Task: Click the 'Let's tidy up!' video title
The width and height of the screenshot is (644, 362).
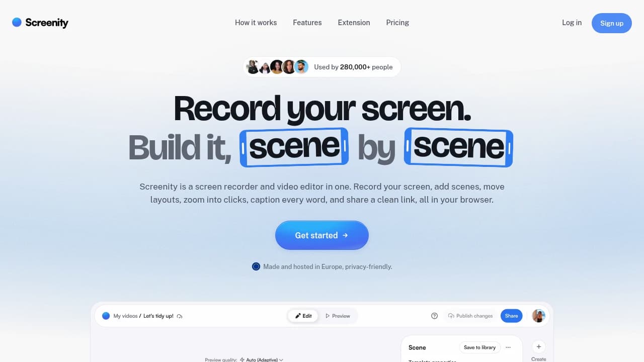Action: pyautogui.click(x=158, y=316)
